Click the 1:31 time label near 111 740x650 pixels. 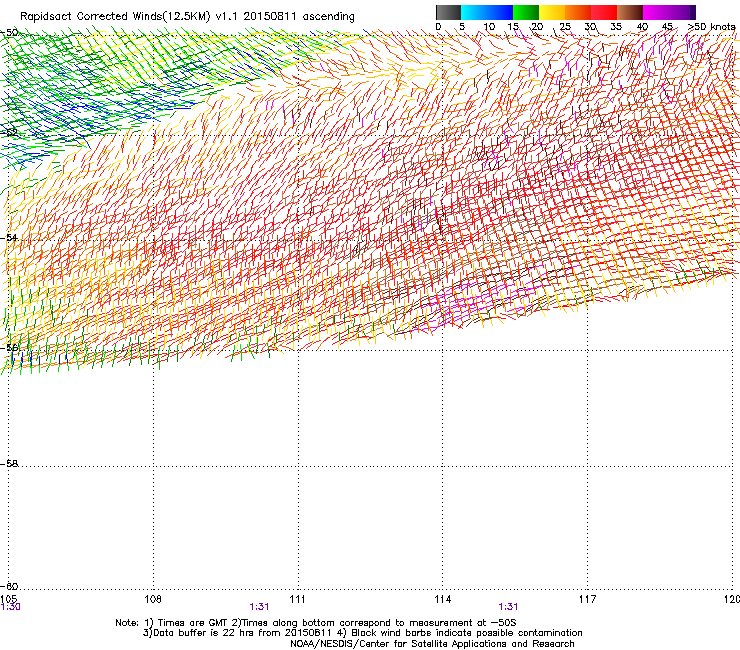[259, 607]
